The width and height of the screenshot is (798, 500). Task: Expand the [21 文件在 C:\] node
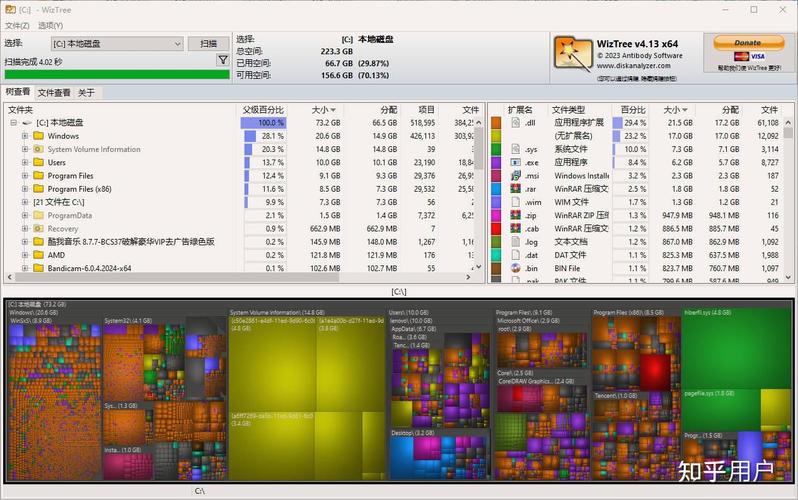(24, 202)
